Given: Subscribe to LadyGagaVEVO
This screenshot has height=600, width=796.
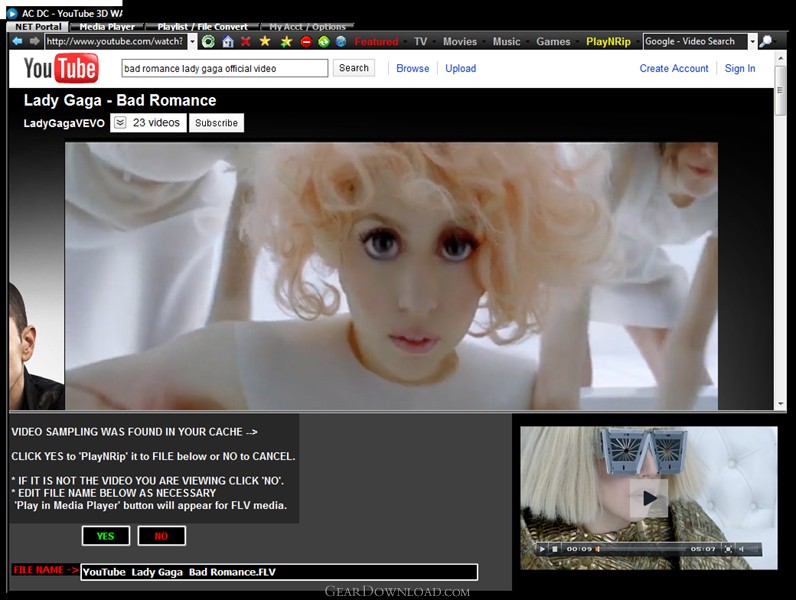Looking at the screenshot, I should (x=216, y=123).
